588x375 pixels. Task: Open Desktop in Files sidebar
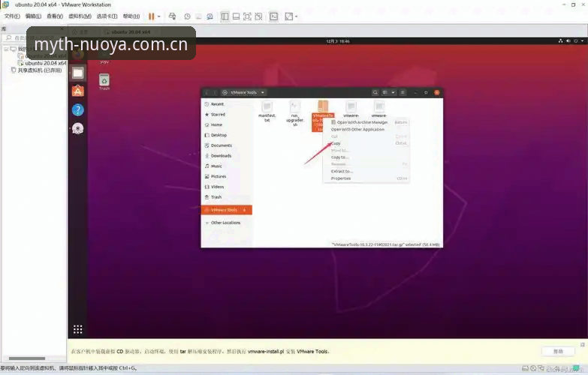coord(227,135)
